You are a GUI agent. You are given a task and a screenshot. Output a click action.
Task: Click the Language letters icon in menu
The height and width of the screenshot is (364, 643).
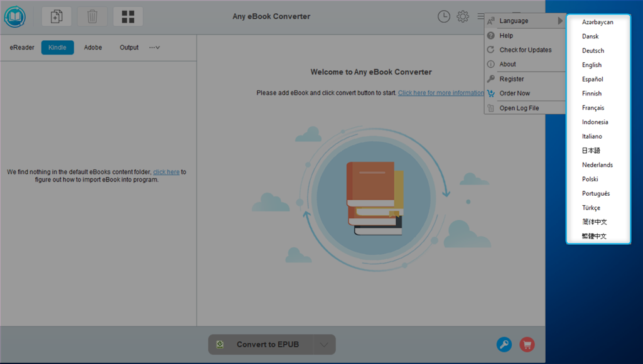pos(490,21)
